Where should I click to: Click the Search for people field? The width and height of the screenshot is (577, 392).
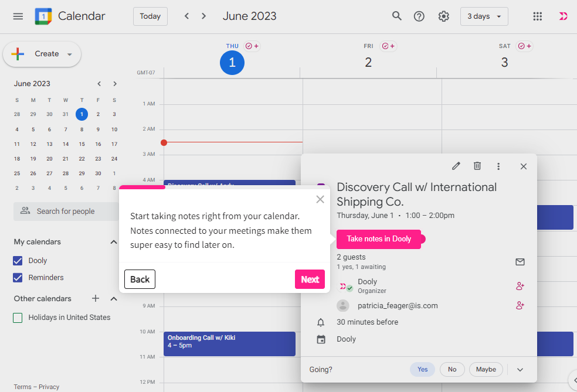coord(66,212)
